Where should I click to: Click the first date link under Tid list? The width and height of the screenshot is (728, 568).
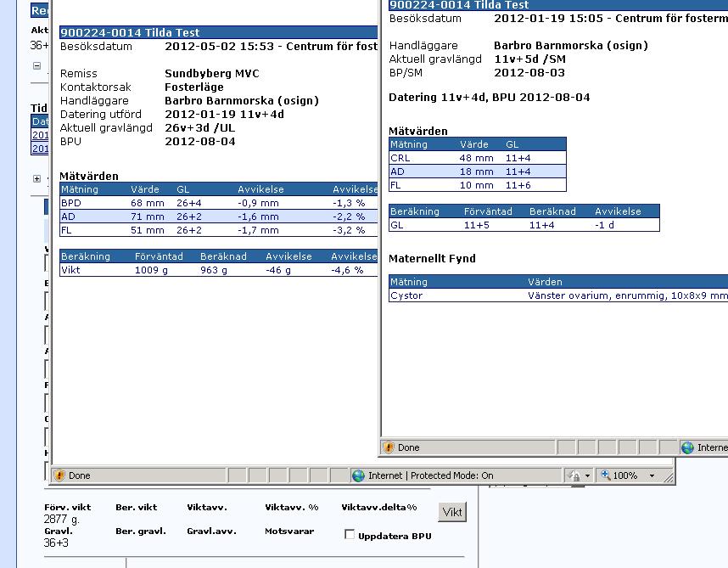click(40, 135)
